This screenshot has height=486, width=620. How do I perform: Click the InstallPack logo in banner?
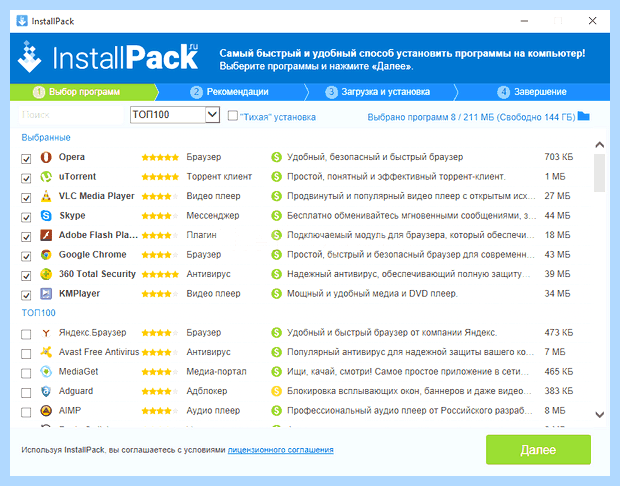pos(108,58)
